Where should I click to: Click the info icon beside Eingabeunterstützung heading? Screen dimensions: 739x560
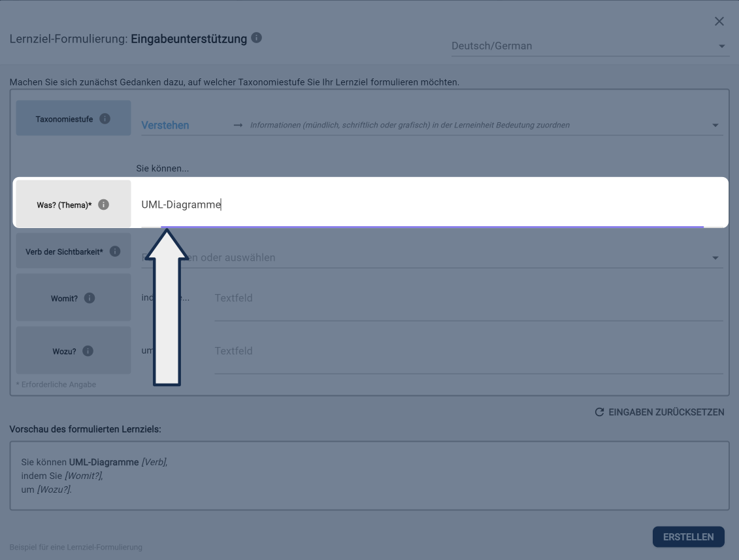click(257, 38)
